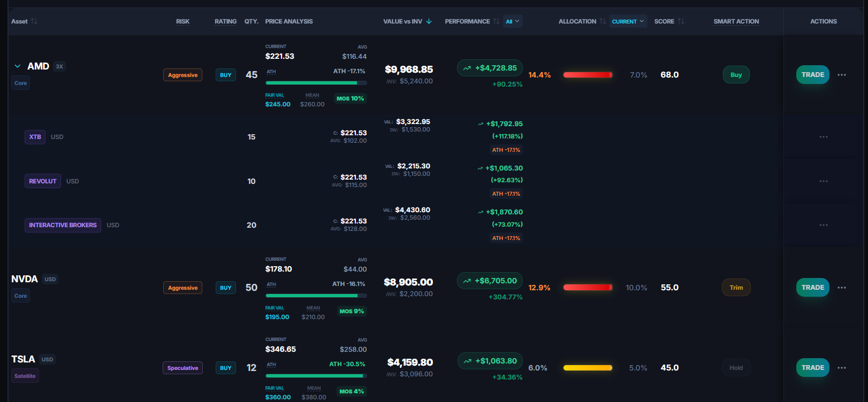This screenshot has width=868, height=402.
Task: Click the MOS 10% badge for AMD
Action: point(351,98)
